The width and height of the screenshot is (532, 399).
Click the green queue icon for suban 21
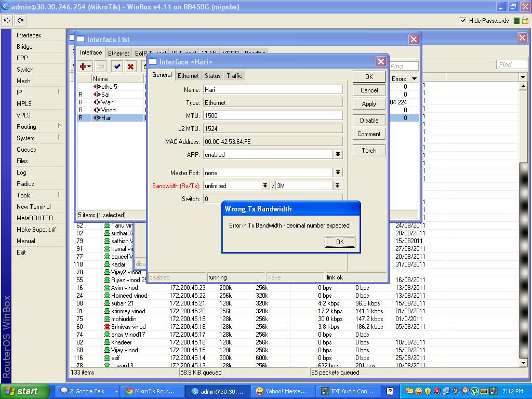pos(107,303)
